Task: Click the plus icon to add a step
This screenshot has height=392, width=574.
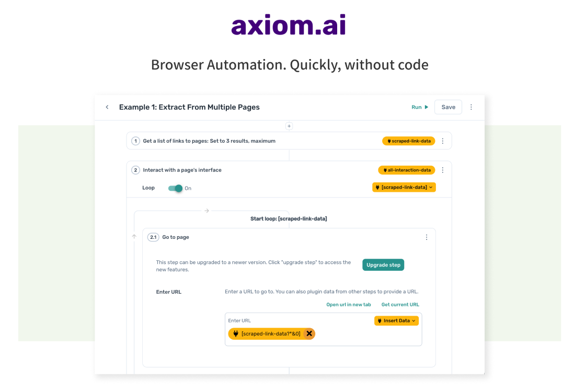Action: click(289, 126)
